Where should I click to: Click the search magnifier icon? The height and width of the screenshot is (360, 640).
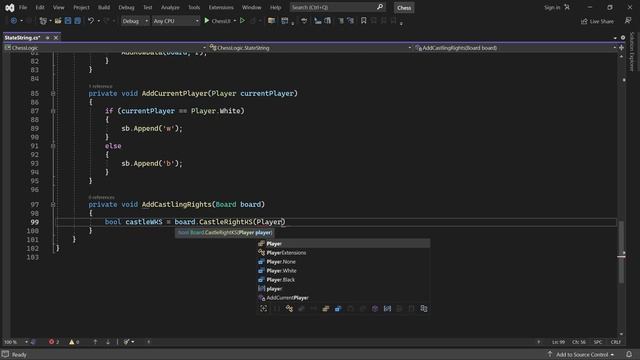[380, 7]
